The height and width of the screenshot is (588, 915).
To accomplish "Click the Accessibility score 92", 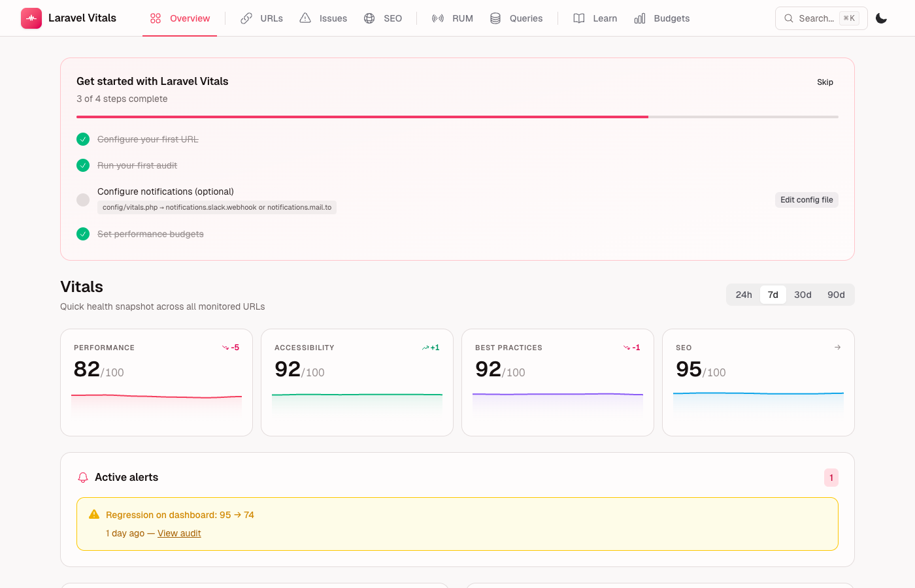I will [x=288, y=369].
